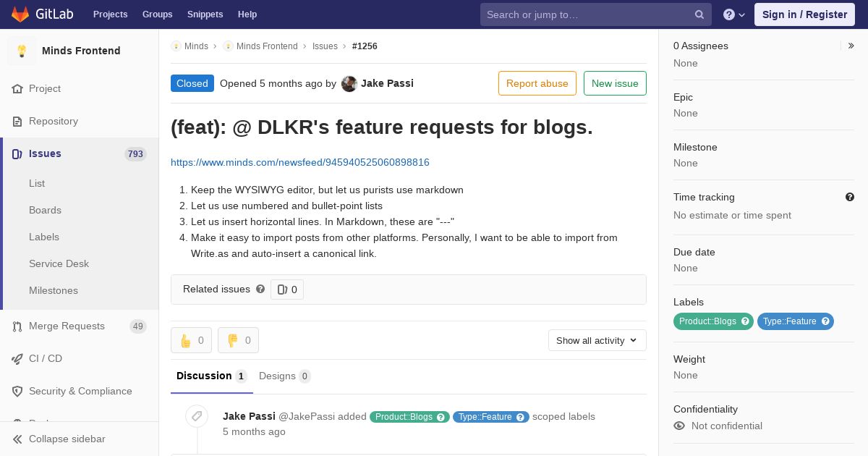
Task: Click the Minds breadcrumb link
Action: (x=196, y=46)
